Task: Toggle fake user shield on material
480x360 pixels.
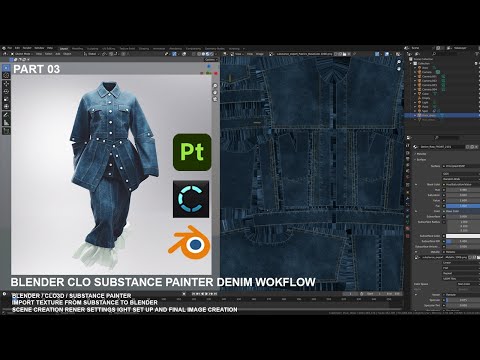Action: 467,147
